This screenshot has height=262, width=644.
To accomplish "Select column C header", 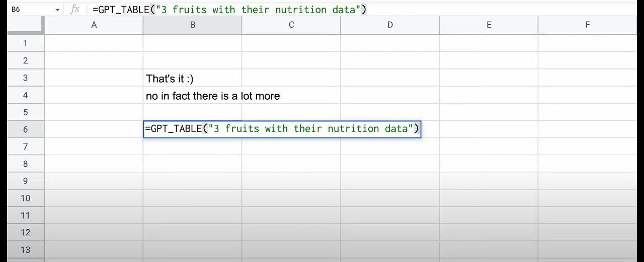I will point(291,25).
